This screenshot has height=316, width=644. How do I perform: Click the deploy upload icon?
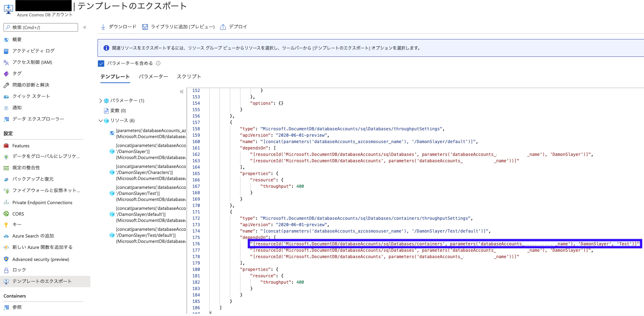[x=223, y=27]
